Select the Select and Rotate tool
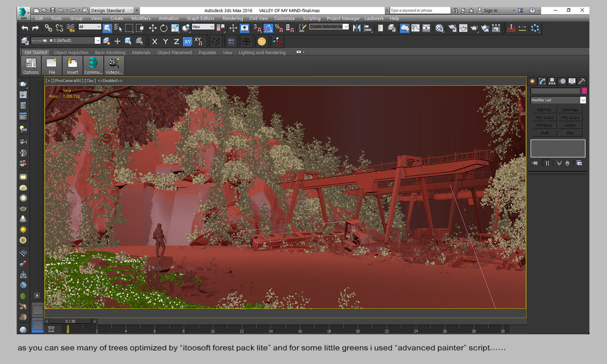 [x=164, y=28]
